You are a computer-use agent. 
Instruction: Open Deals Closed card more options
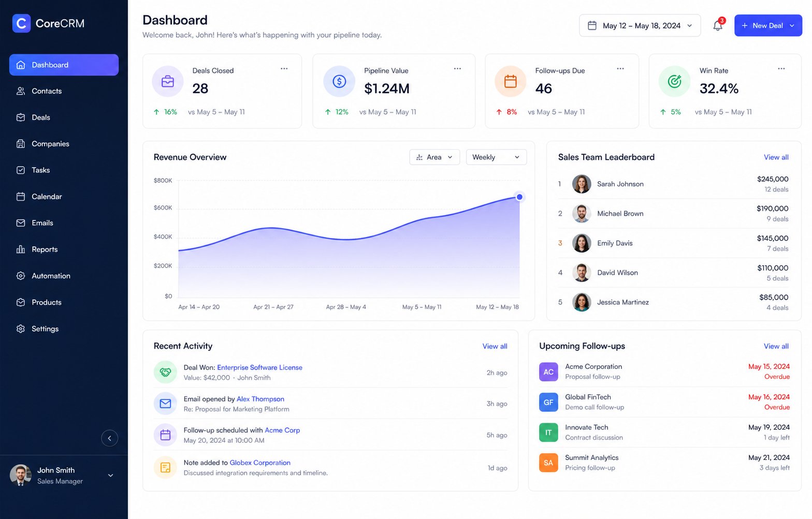tap(284, 68)
